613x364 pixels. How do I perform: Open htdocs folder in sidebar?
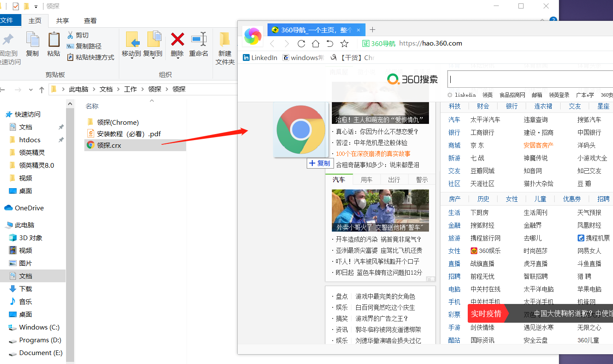click(x=30, y=140)
